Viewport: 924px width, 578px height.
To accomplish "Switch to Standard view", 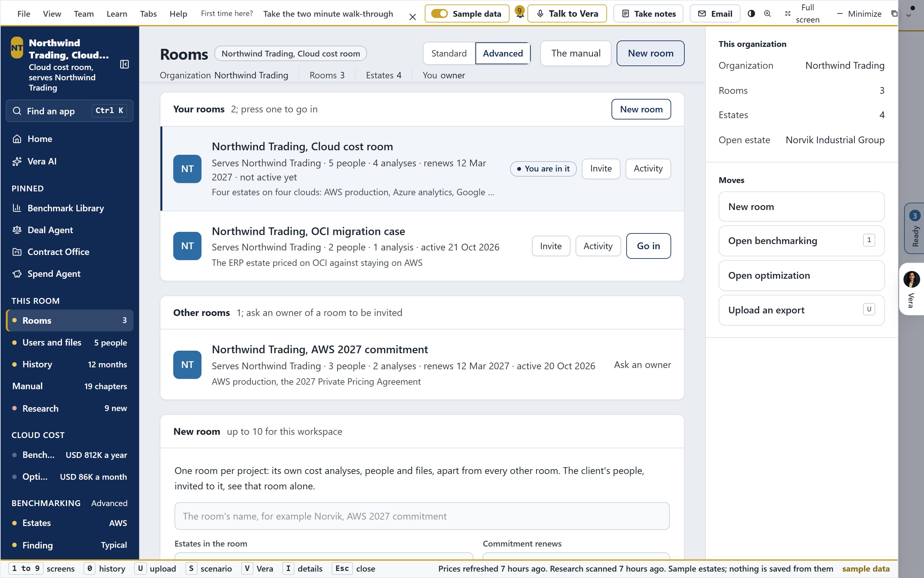I will pos(449,53).
